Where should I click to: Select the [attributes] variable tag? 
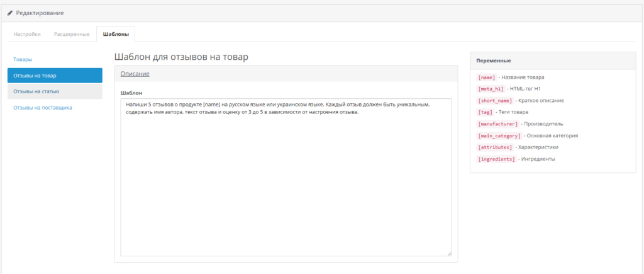(495, 147)
